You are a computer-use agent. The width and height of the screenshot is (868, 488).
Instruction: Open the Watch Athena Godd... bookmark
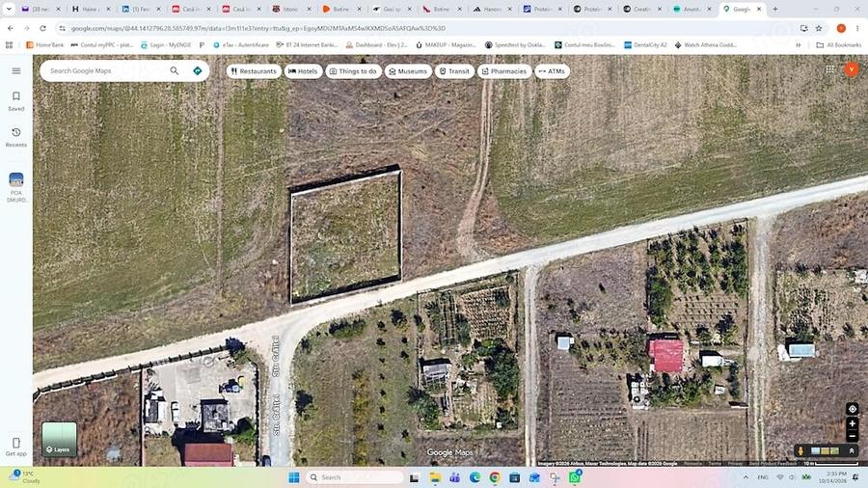pos(706,44)
